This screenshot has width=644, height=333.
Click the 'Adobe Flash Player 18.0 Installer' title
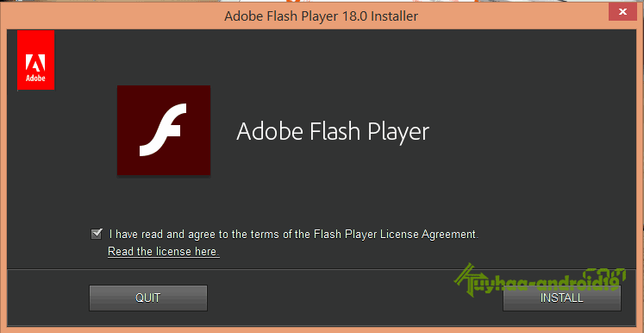click(x=322, y=16)
